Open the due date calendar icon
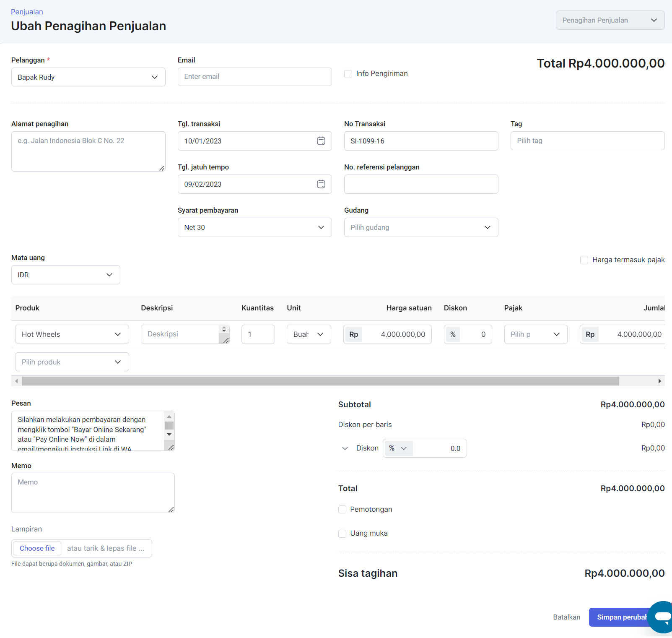The height and width of the screenshot is (638, 672). coord(321,184)
